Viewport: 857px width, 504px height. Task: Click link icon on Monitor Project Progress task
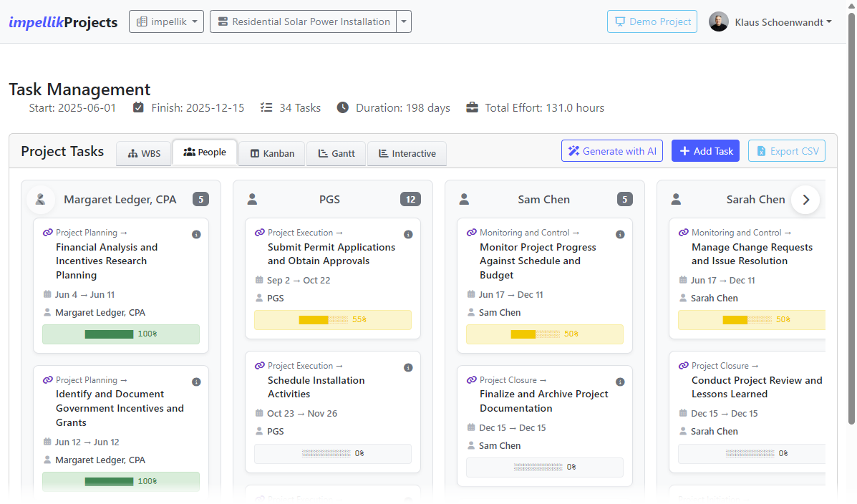tap(472, 233)
